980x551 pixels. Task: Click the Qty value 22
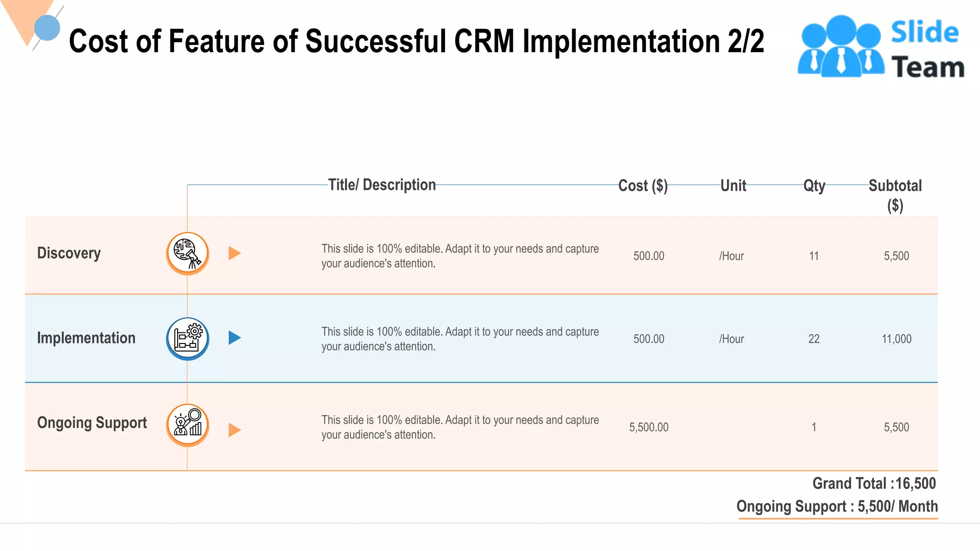pos(813,339)
